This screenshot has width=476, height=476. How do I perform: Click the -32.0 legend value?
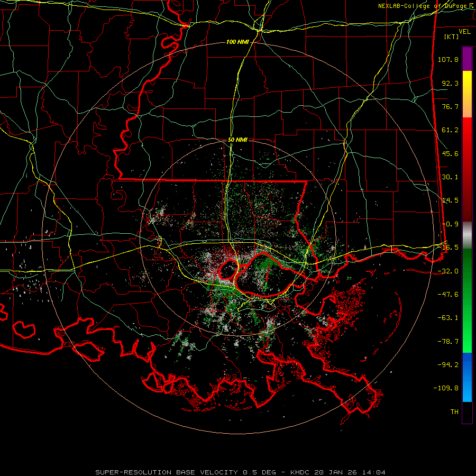448,271
